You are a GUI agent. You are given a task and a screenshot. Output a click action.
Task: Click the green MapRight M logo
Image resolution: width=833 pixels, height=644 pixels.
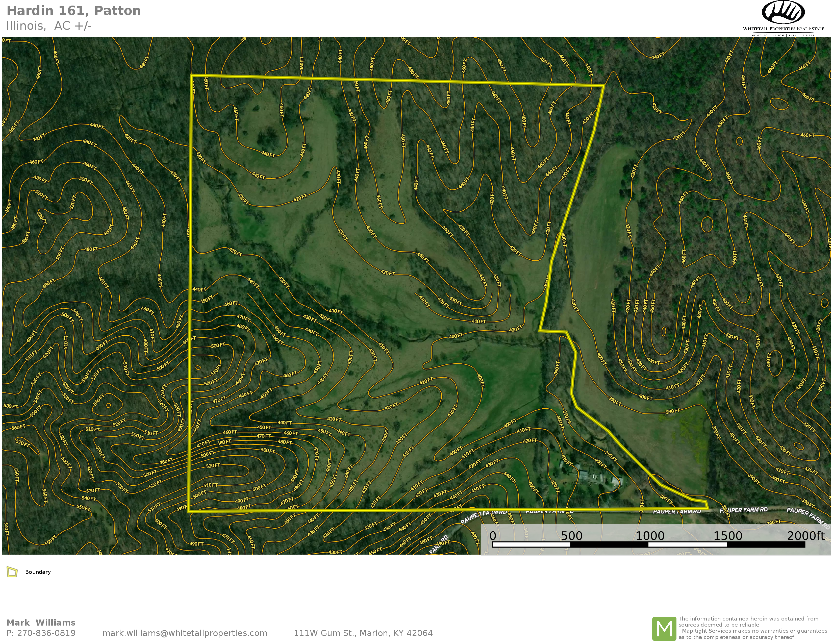point(664,629)
